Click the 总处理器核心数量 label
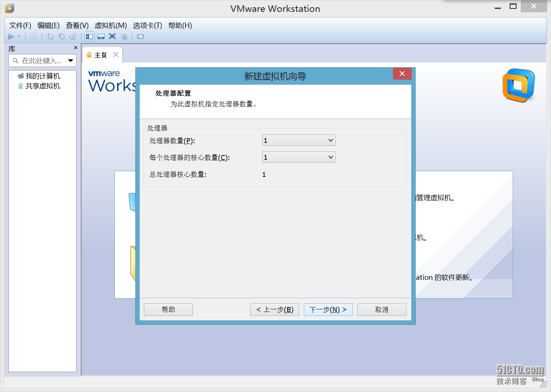Viewport: 551px width, 392px height. pyautogui.click(x=178, y=174)
